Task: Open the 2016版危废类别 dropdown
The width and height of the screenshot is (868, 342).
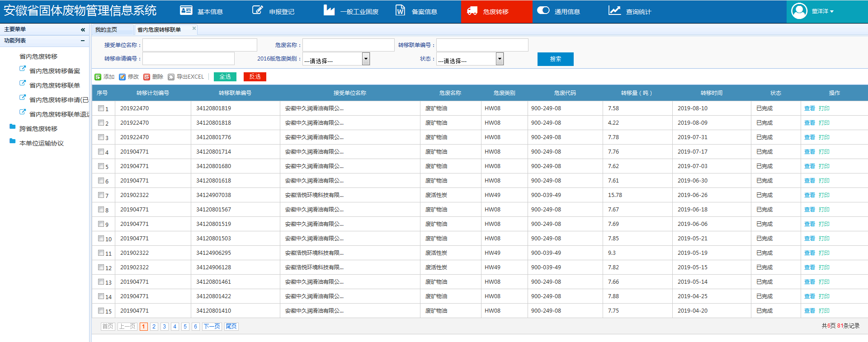Action: 366,59
